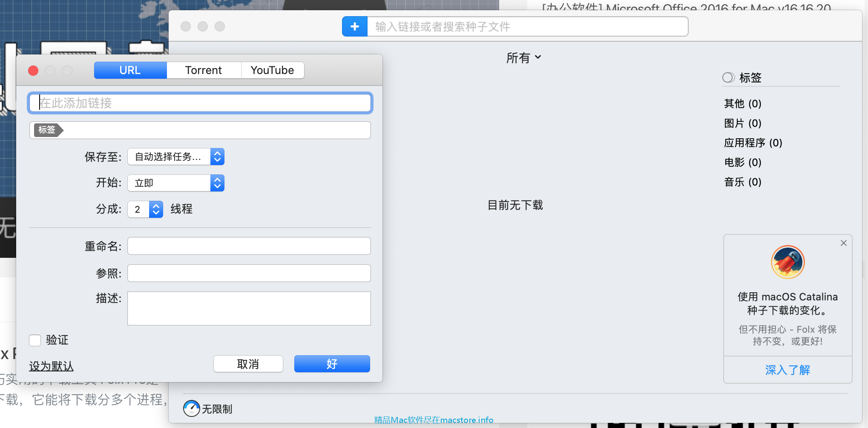
Task: Click the Folx rocket icon
Action: click(788, 262)
